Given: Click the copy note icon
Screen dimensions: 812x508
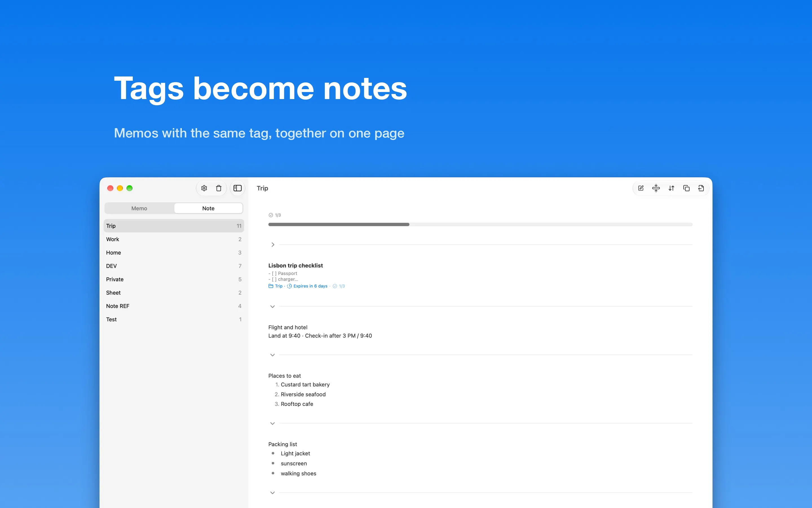Looking at the screenshot, I should pos(687,188).
